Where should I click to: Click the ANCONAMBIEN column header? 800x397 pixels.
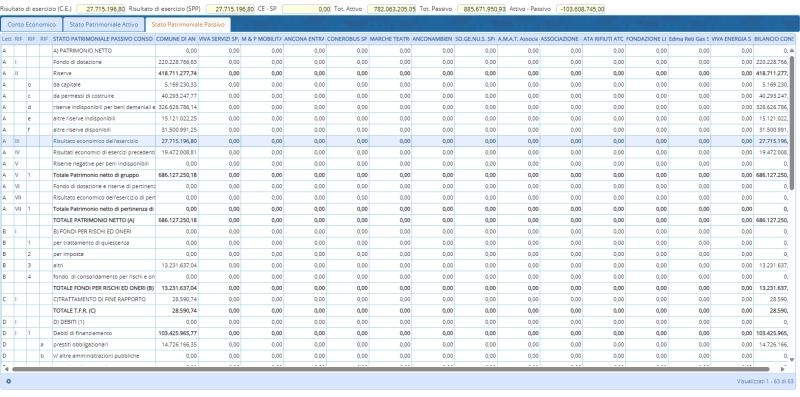click(x=433, y=39)
